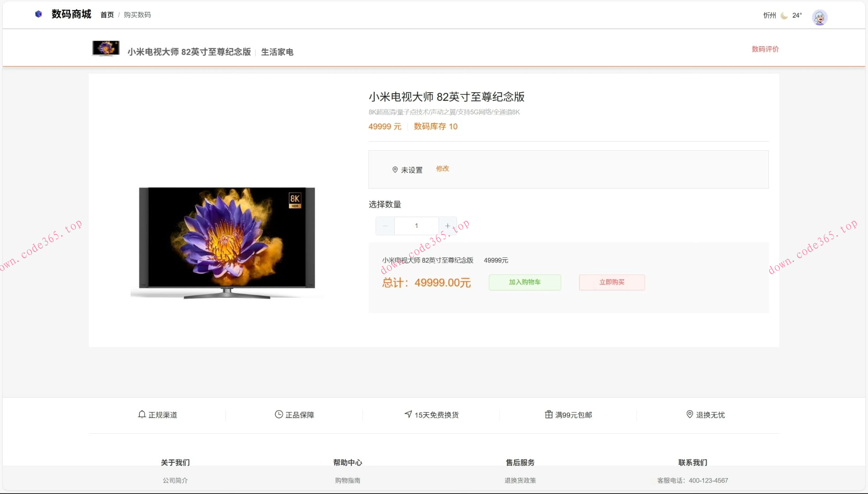The height and width of the screenshot is (494, 868).
Task: Click the quantity input field showing 1
Action: [x=416, y=226]
